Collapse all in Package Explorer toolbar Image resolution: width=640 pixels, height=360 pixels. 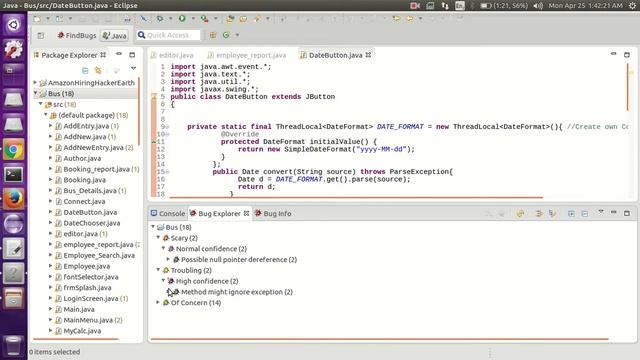(x=85, y=70)
